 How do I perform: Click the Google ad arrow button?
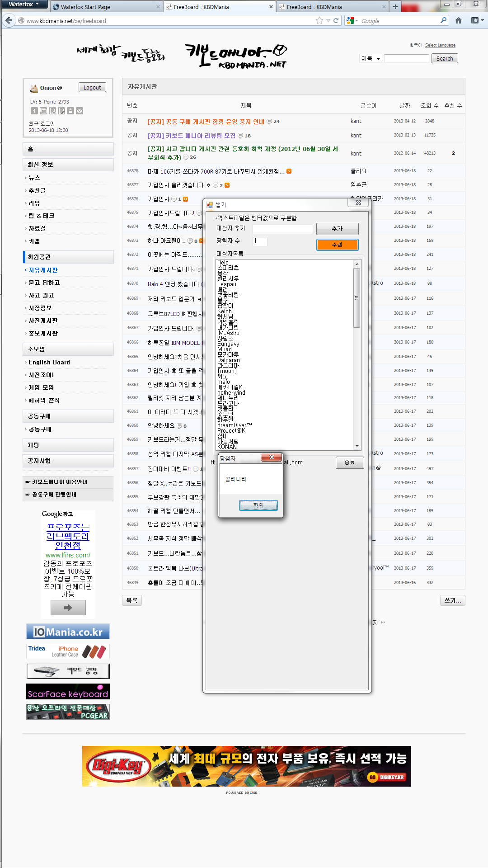(x=68, y=608)
